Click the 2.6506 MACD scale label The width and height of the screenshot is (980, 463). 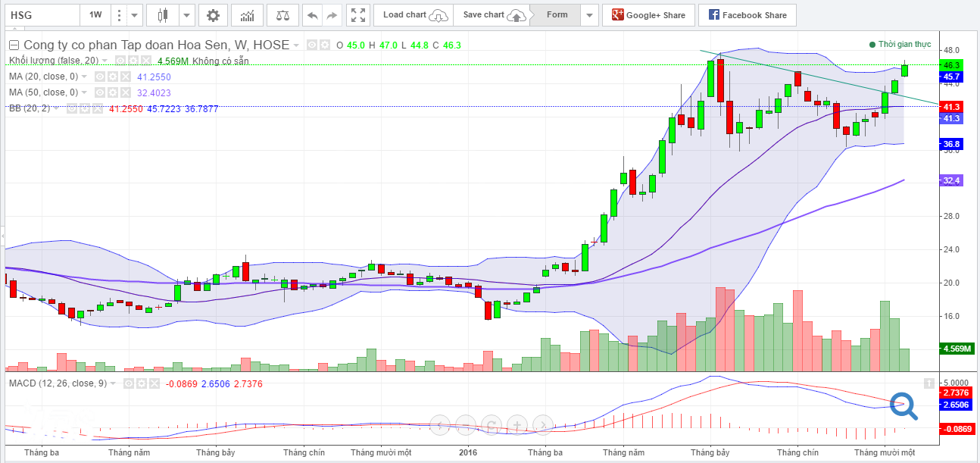(x=957, y=405)
